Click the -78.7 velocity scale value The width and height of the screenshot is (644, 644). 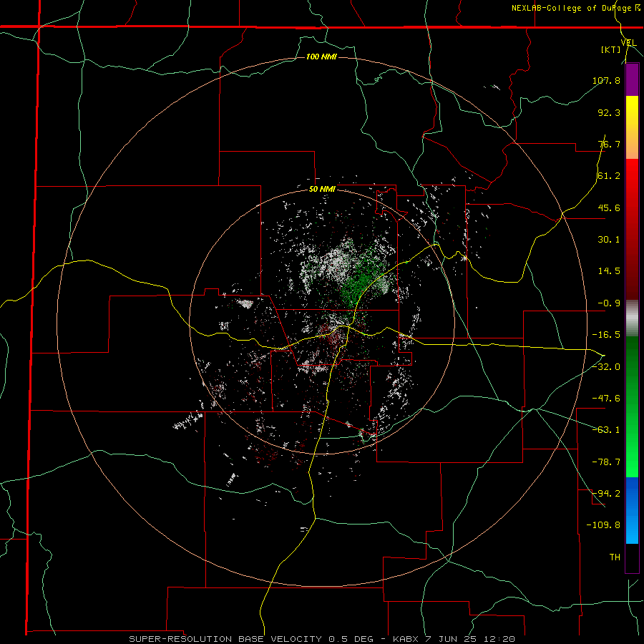(606, 462)
